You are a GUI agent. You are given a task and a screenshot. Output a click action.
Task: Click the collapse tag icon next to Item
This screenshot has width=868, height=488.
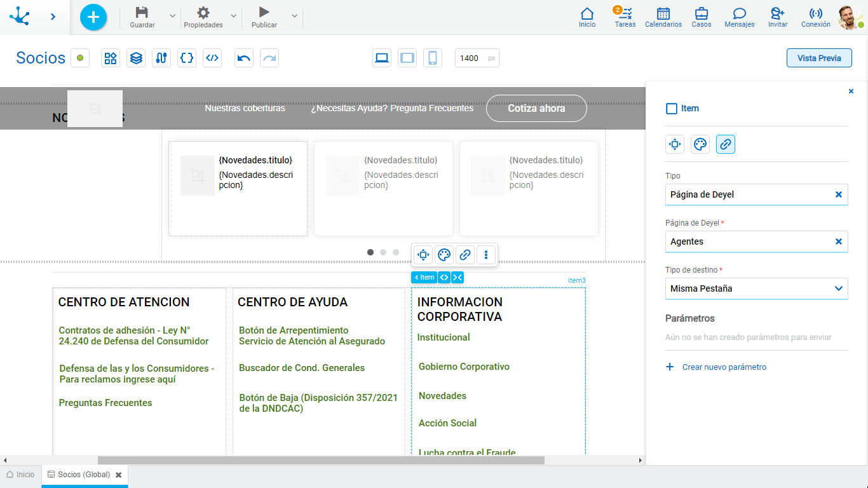(x=458, y=277)
